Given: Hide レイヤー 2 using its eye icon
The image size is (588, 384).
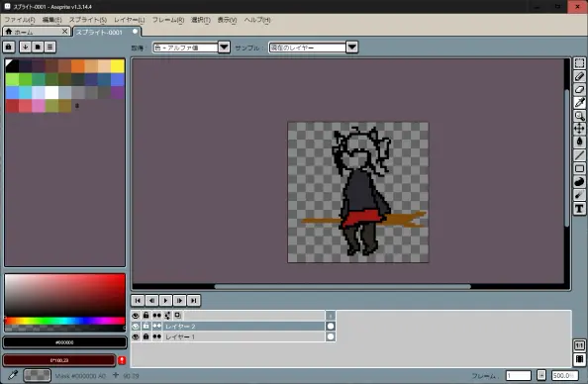Looking at the screenshot, I should click(136, 327).
